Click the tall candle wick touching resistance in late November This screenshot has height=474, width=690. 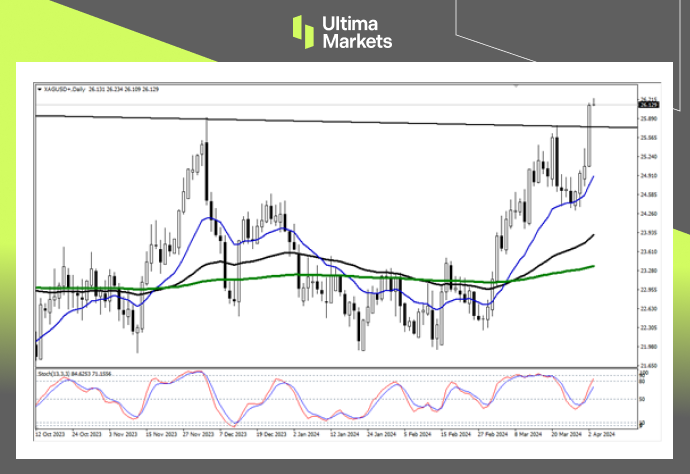point(206,125)
